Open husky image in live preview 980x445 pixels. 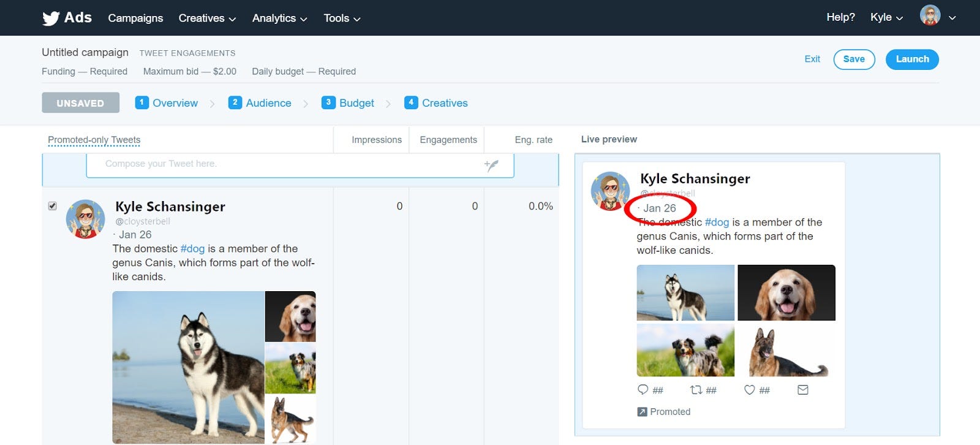coord(685,292)
